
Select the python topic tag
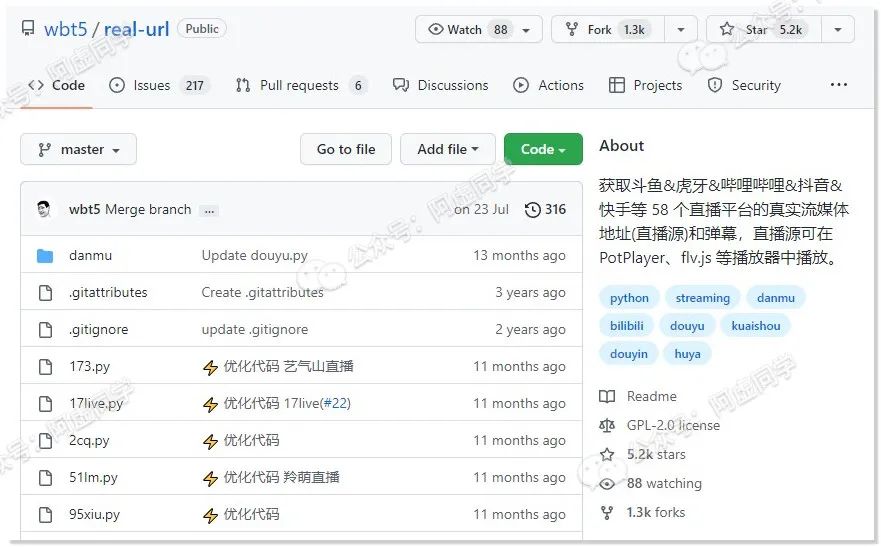[x=629, y=298]
